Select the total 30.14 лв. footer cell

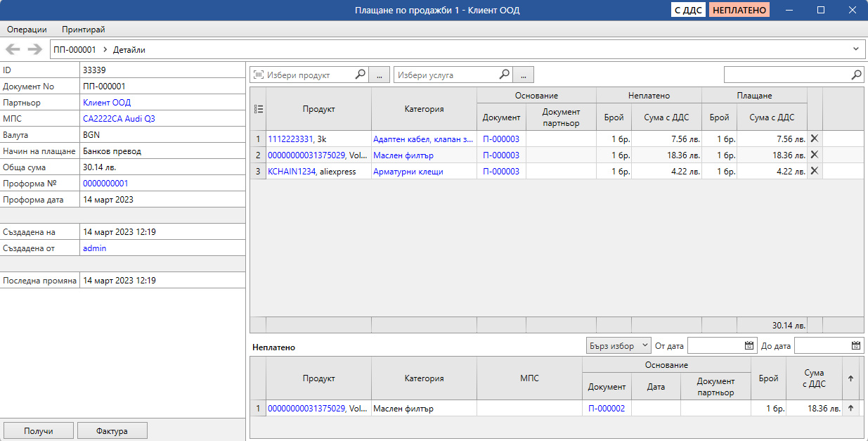coord(772,326)
